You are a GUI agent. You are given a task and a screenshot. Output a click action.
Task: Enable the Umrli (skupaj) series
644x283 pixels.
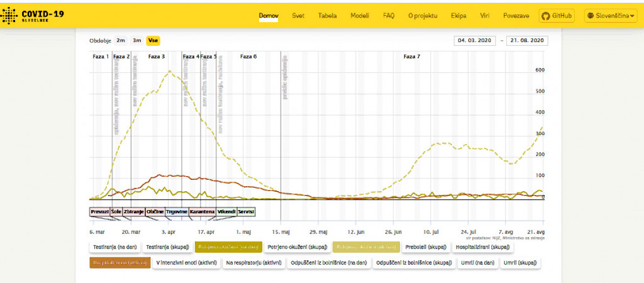pyautogui.click(x=520, y=263)
